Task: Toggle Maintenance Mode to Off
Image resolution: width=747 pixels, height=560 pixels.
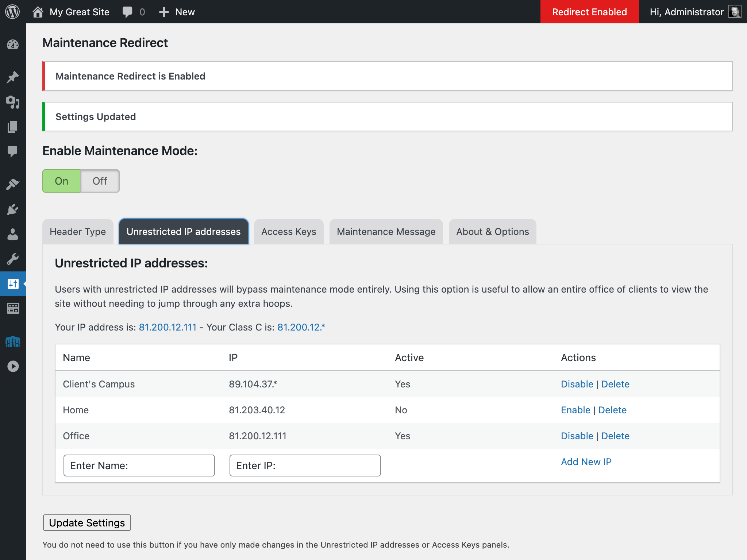Action: [x=99, y=181]
